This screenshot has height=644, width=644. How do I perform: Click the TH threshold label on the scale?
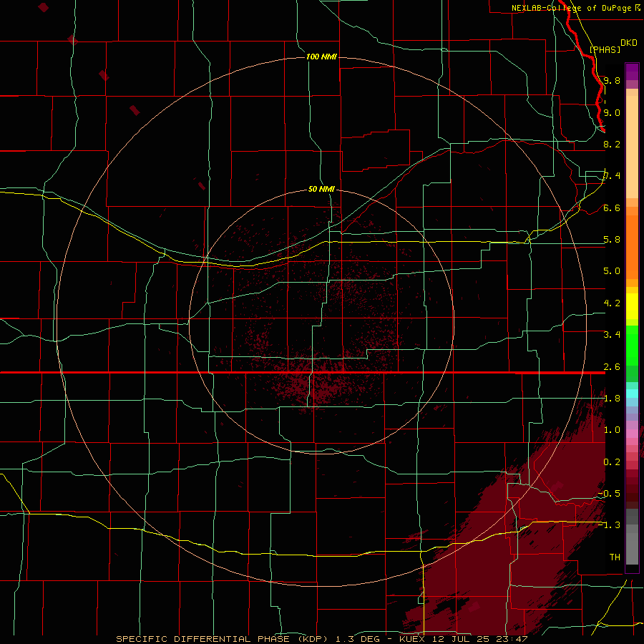click(x=615, y=557)
